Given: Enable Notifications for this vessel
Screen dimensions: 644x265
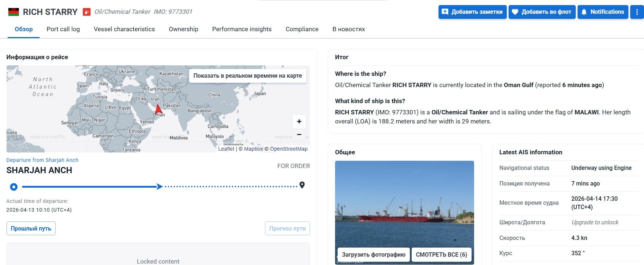Looking at the screenshot, I should [x=603, y=12].
